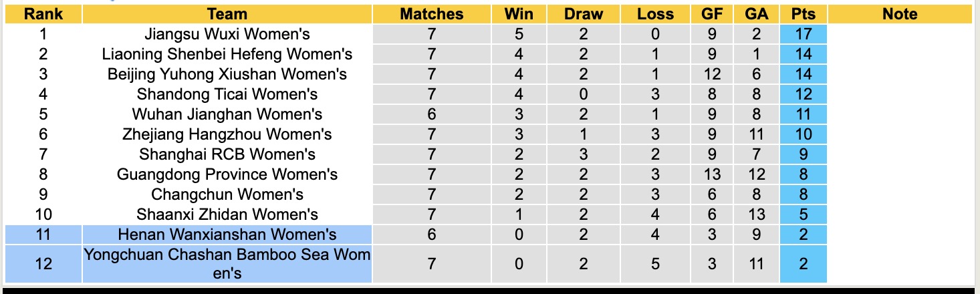Select the Henan Wanxianshan Women's row

227,235
